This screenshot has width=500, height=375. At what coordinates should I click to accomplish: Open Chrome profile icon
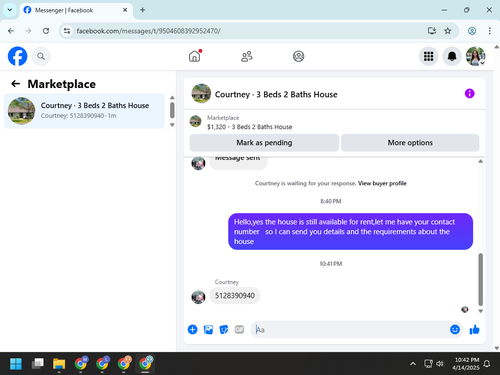[472, 31]
